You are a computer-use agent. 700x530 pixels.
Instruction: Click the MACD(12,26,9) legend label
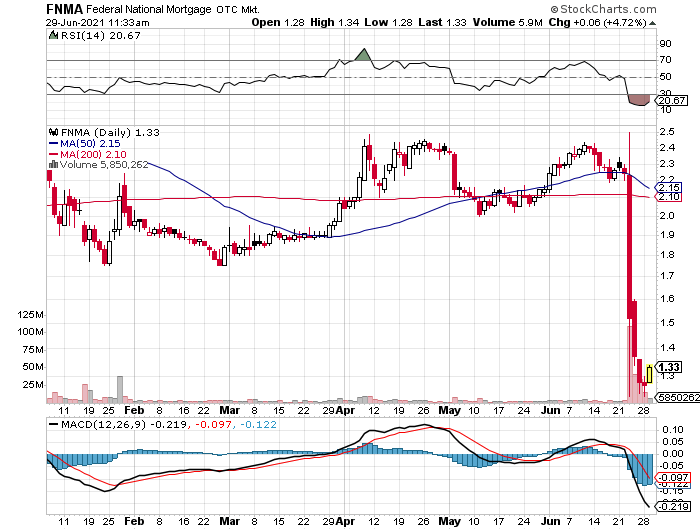point(104,424)
